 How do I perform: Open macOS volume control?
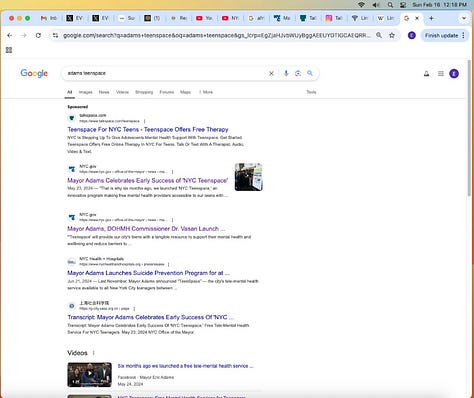(x=376, y=5)
